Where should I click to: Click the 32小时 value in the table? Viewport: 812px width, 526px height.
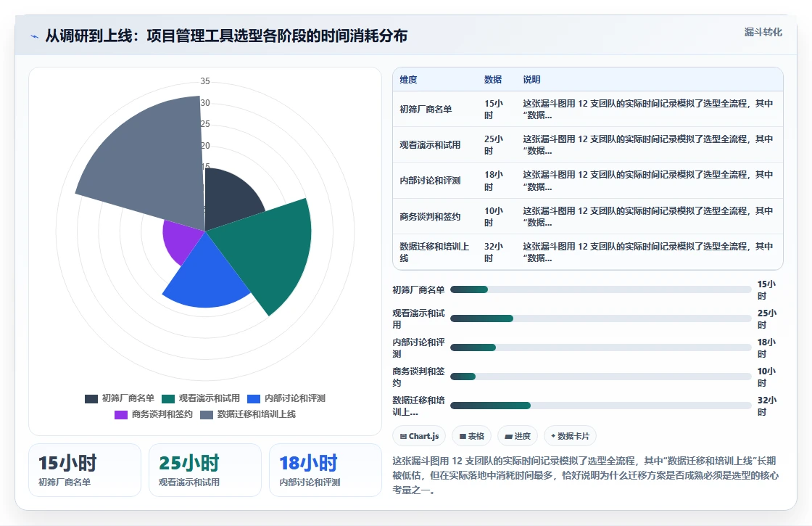[x=494, y=252]
